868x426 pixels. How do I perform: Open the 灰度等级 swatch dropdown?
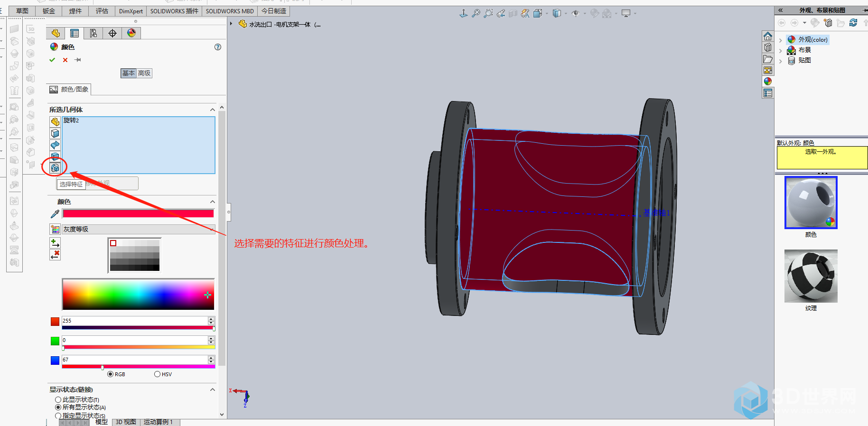click(139, 229)
